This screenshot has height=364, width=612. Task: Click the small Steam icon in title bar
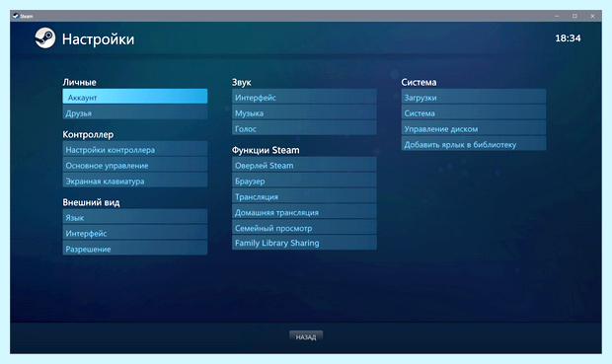(x=16, y=16)
